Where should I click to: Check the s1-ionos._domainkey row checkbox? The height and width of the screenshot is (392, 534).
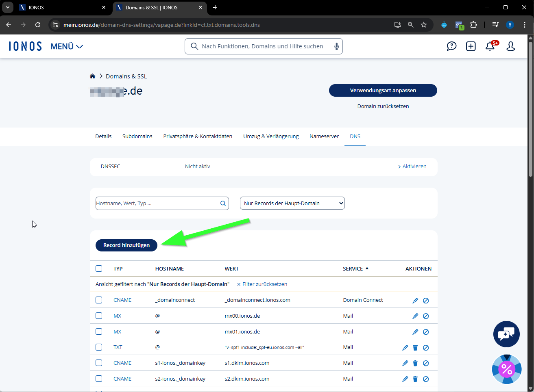point(99,363)
